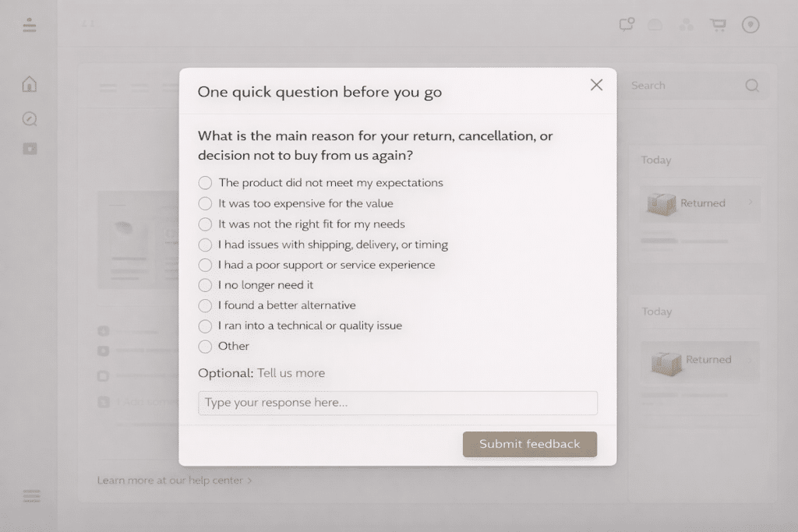The image size is (798, 532).
Task: Click the bottom-left hamburger menu icon
Action: click(x=31, y=496)
